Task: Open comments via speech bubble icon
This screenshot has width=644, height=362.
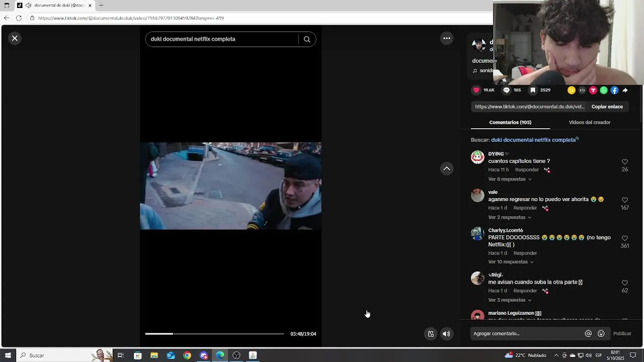Action: [x=507, y=90]
